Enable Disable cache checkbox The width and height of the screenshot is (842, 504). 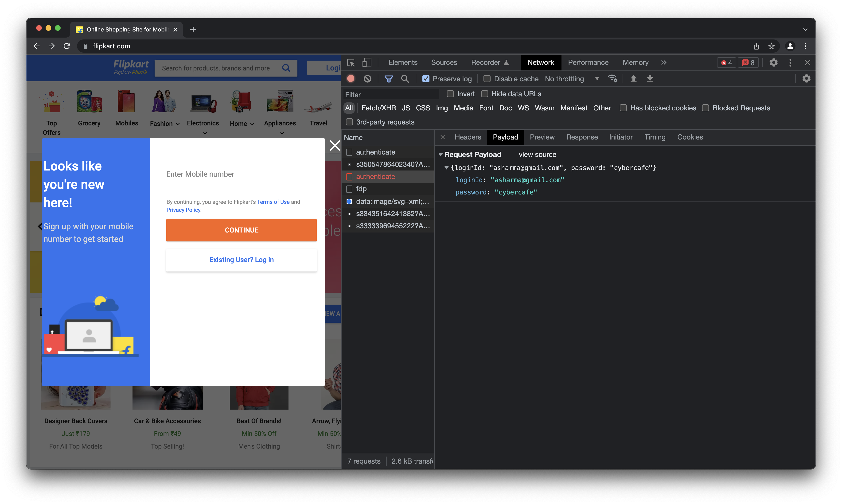[487, 79]
